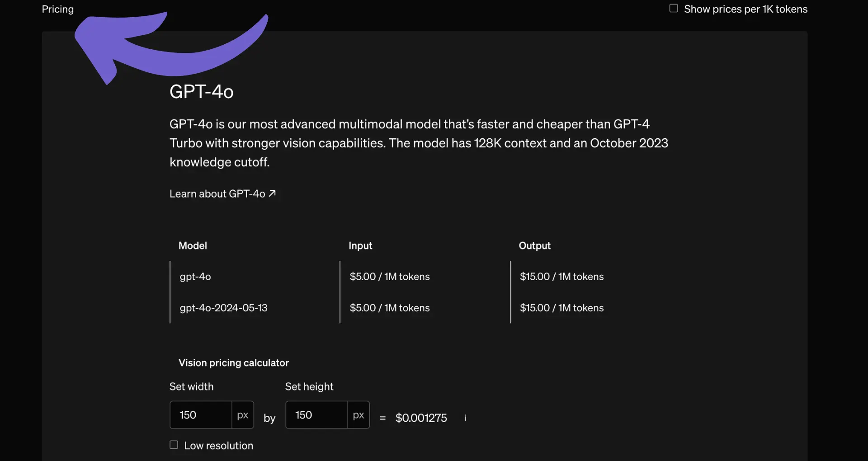Click the Input column header
This screenshot has height=461, width=868.
coord(360,246)
